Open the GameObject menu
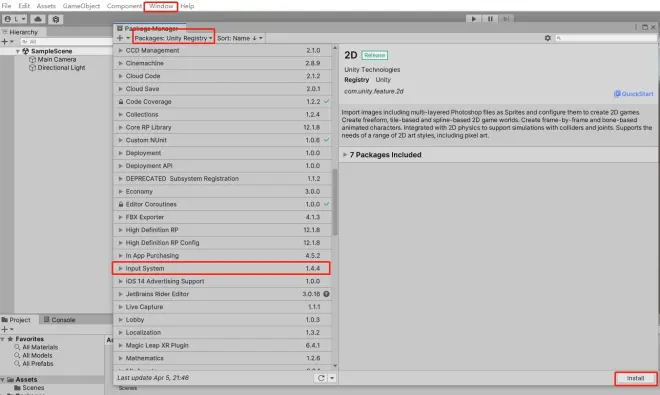Viewport: 660px width, 395px height. (x=81, y=6)
